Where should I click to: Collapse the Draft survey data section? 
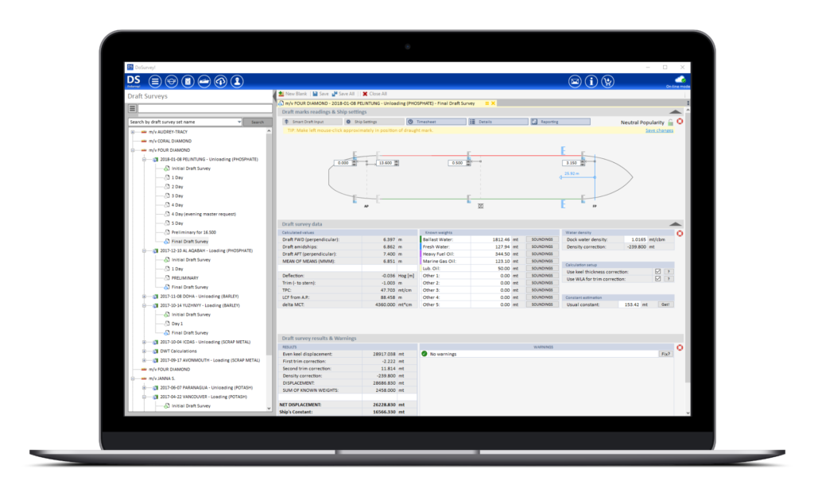tap(675, 224)
